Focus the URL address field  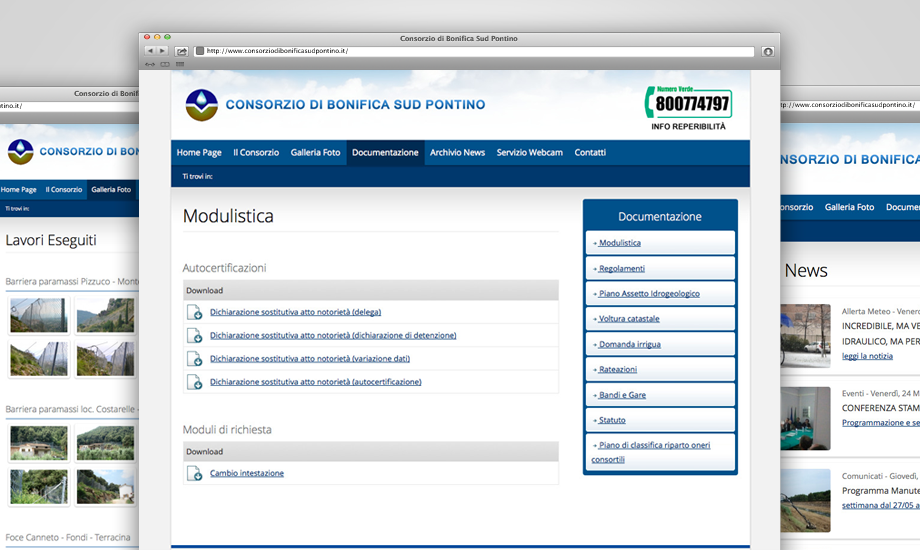click(474, 51)
